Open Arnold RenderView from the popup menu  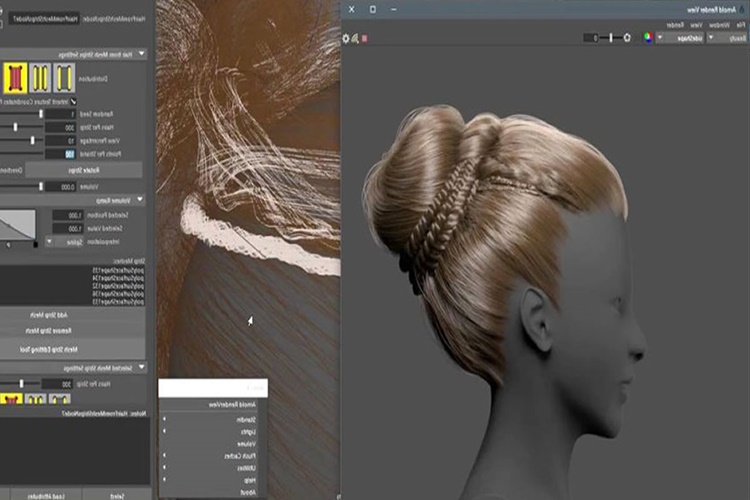click(233, 405)
